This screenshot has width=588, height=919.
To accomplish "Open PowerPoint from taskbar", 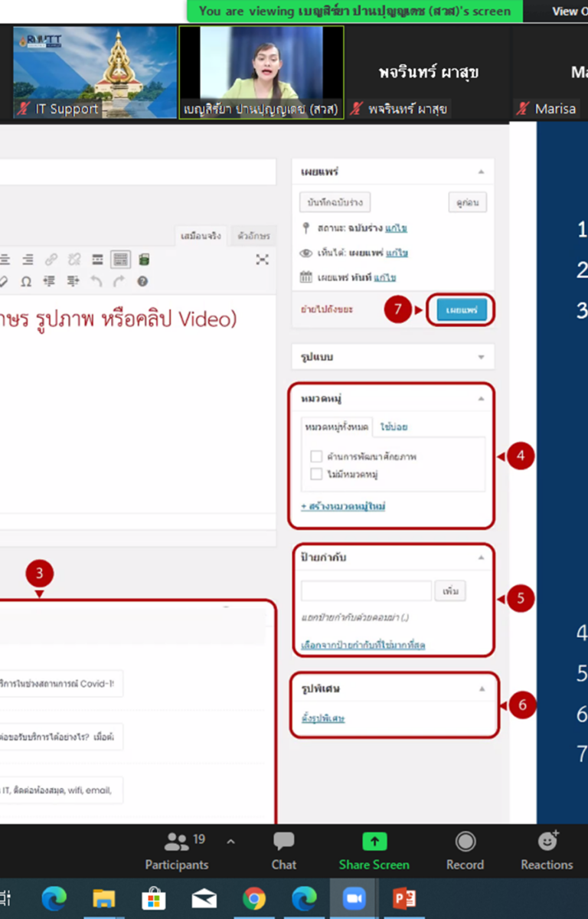I will (403, 898).
